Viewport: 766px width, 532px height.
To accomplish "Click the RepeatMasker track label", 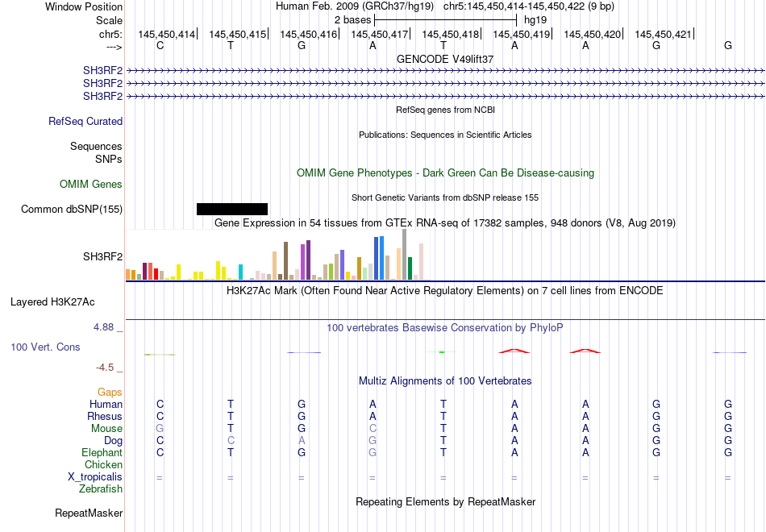I will [89, 513].
